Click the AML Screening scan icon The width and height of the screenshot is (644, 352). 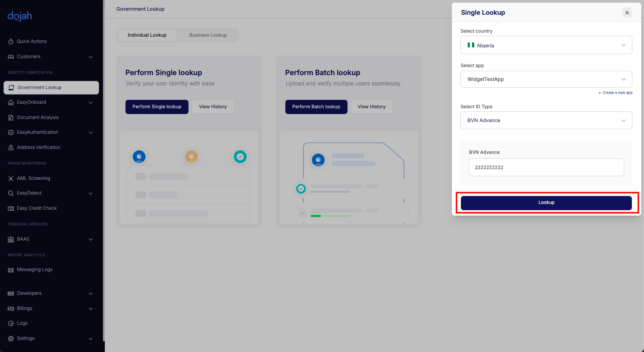coord(11,178)
